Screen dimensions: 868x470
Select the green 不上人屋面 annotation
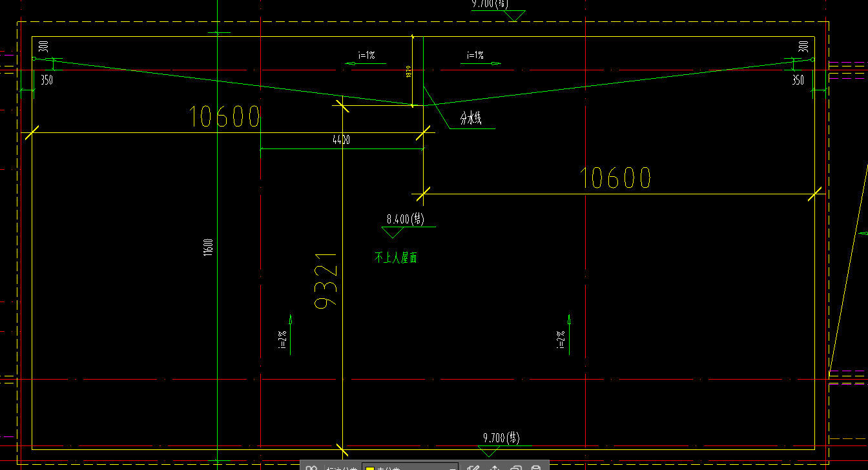click(x=396, y=258)
